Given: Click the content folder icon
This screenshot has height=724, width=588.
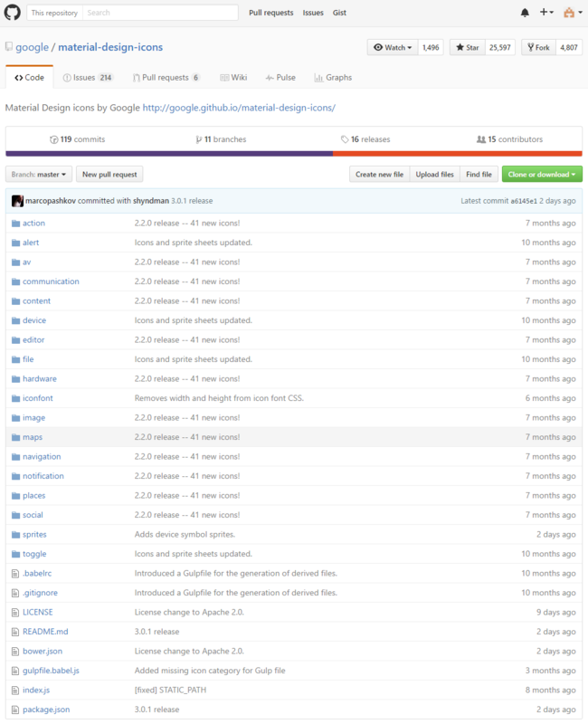Looking at the screenshot, I should click(x=15, y=300).
